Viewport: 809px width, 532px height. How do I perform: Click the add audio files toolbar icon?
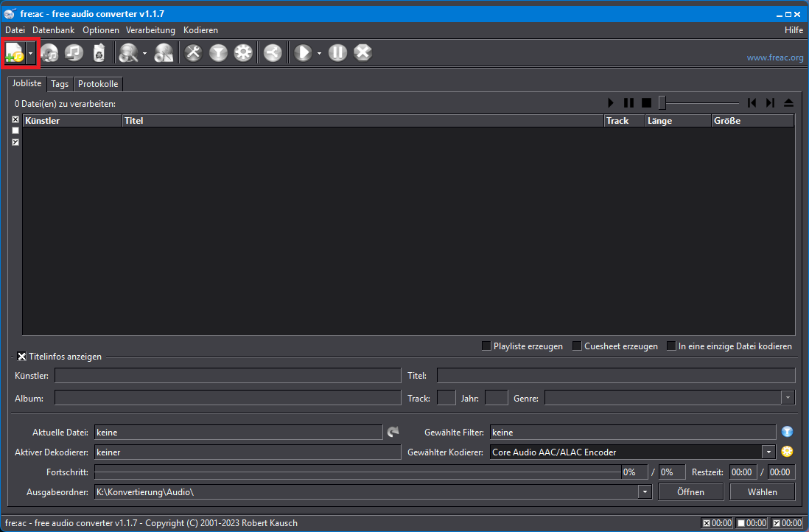15,53
